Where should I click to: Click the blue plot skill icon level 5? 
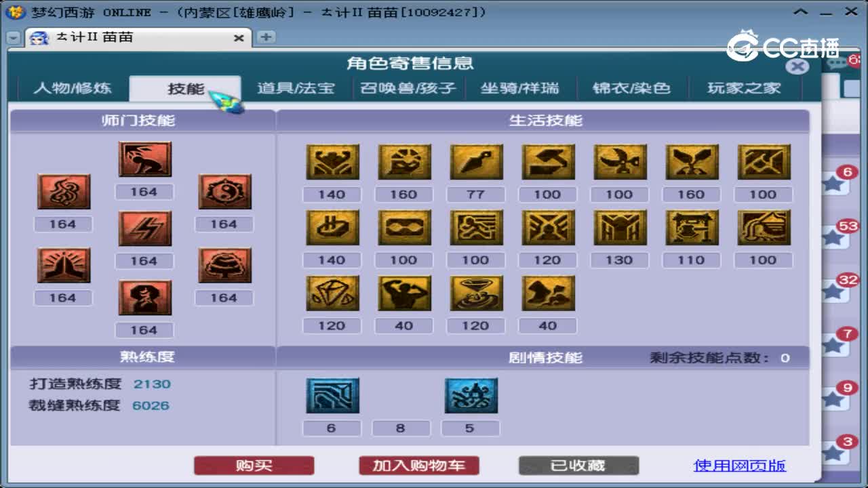(471, 396)
